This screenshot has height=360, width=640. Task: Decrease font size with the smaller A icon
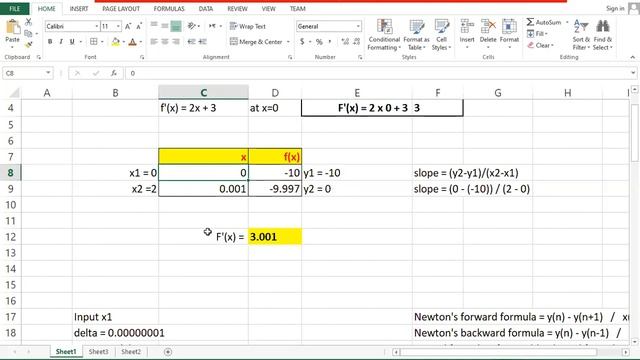(139, 26)
